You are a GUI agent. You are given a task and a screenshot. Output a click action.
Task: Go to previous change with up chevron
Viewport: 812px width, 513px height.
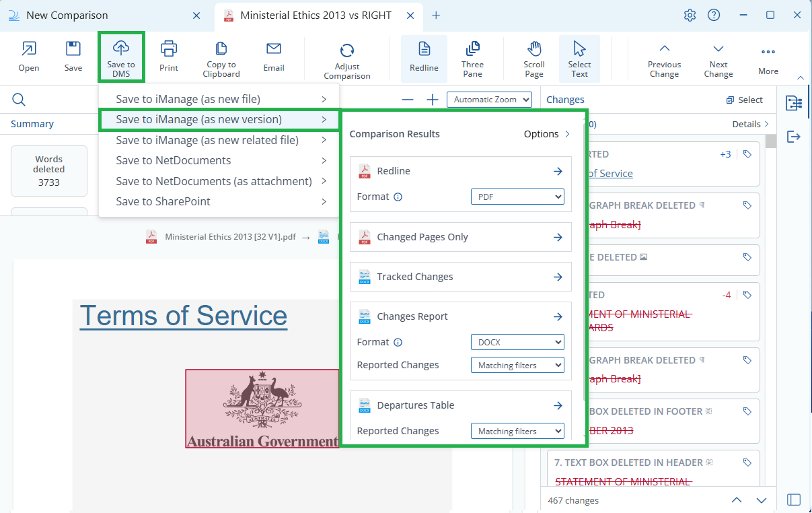(737, 500)
